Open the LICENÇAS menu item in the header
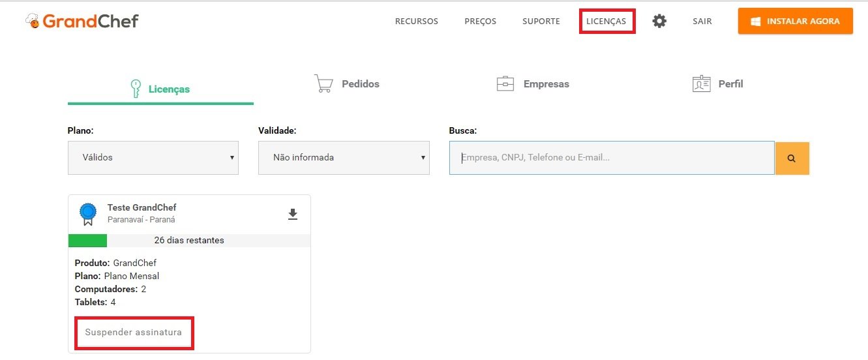The height and width of the screenshot is (360, 868). coord(606,22)
